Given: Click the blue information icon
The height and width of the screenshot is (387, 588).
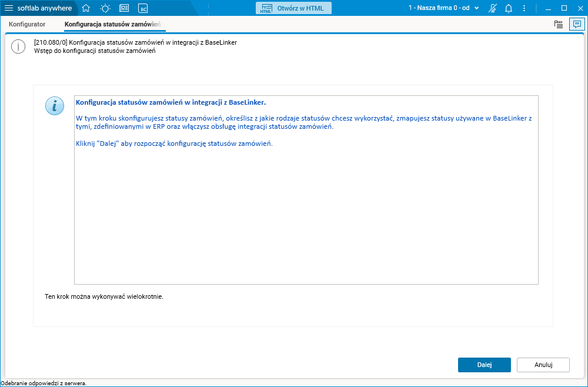Looking at the screenshot, I should 55,105.
